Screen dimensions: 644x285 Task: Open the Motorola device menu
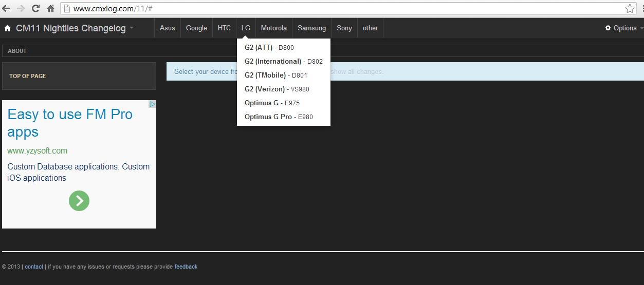274,28
